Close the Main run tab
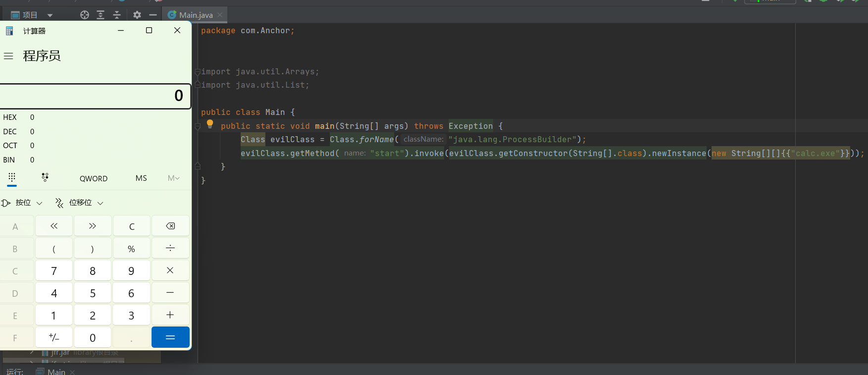Image resolution: width=868 pixels, height=375 pixels. coord(72,372)
